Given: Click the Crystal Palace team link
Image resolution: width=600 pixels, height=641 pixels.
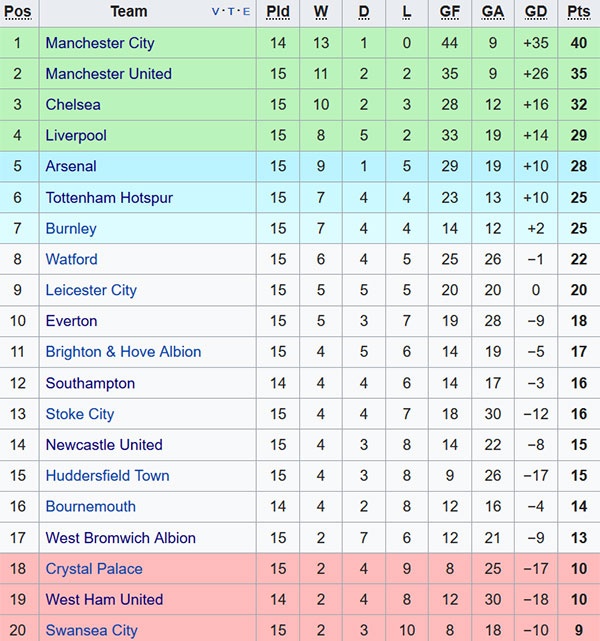Looking at the screenshot, I should pyautogui.click(x=94, y=569).
